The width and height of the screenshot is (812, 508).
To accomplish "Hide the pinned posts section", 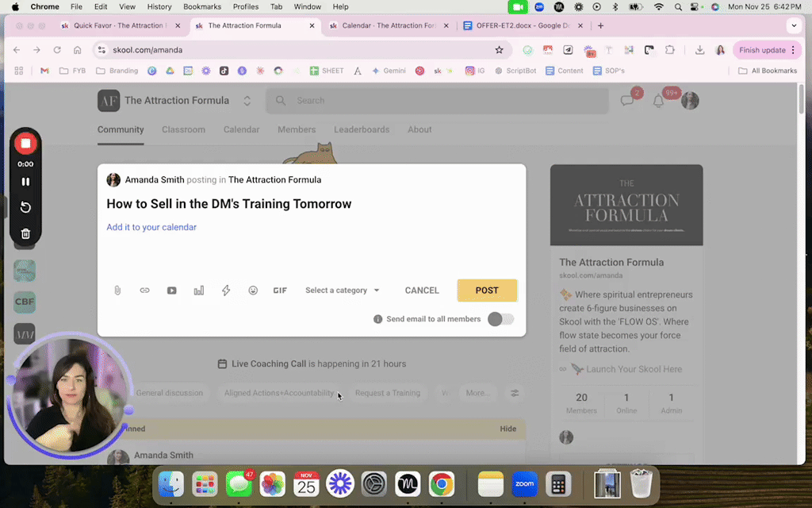I will pos(508,429).
